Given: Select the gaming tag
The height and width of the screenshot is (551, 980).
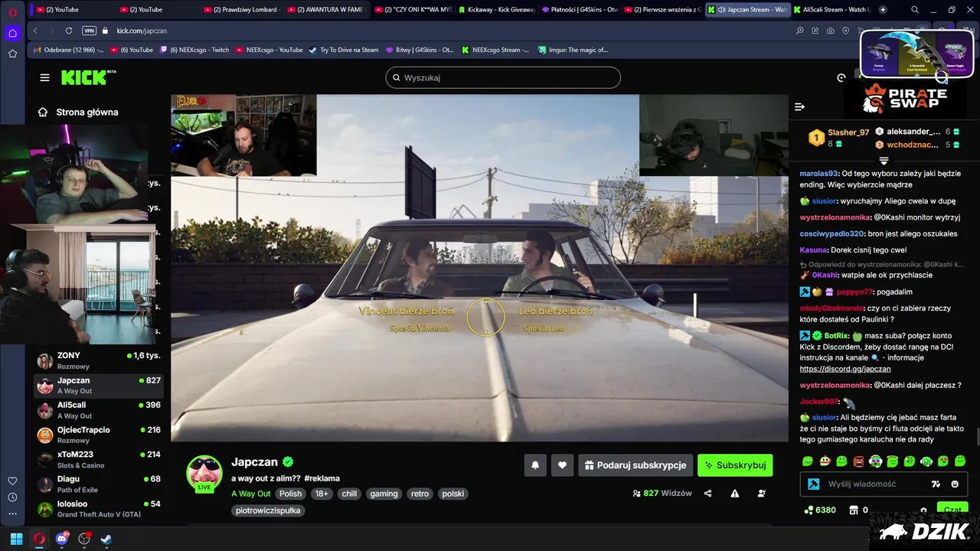Looking at the screenshot, I should pyautogui.click(x=384, y=494).
